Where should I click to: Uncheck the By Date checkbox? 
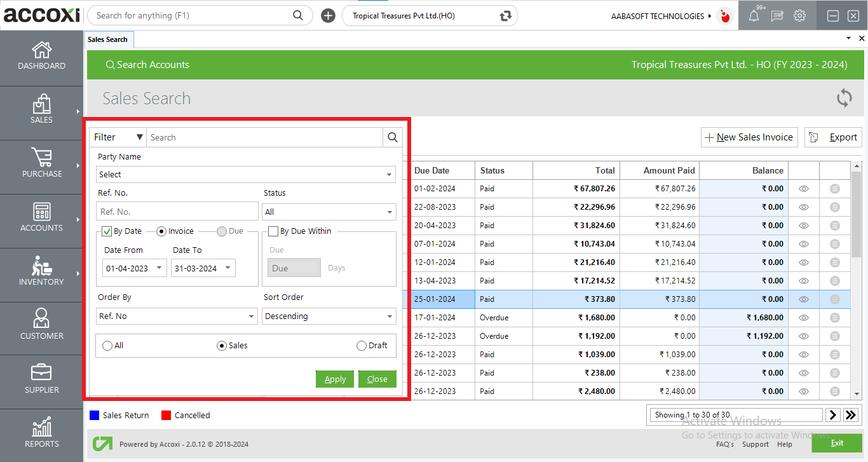click(x=107, y=231)
